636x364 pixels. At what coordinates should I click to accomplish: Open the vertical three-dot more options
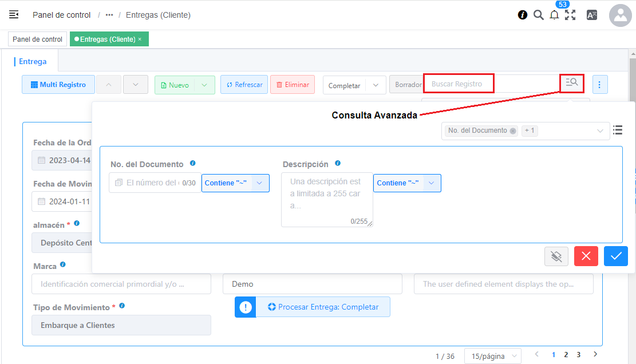pyautogui.click(x=599, y=85)
